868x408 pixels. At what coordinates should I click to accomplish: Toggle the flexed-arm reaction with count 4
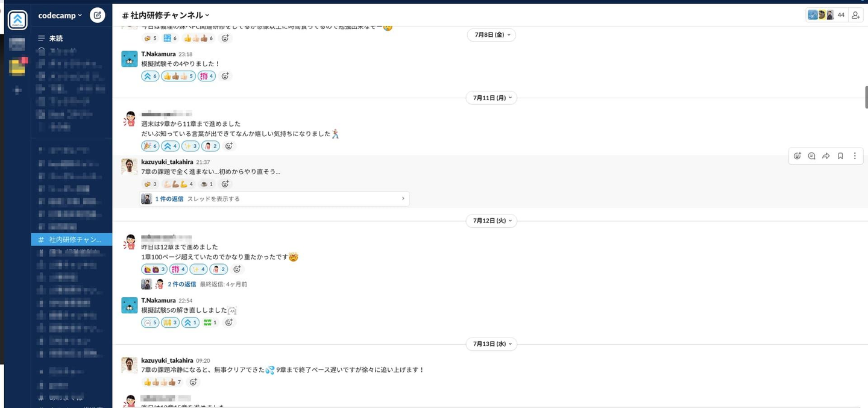pyautogui.click(x=179, y=184)
